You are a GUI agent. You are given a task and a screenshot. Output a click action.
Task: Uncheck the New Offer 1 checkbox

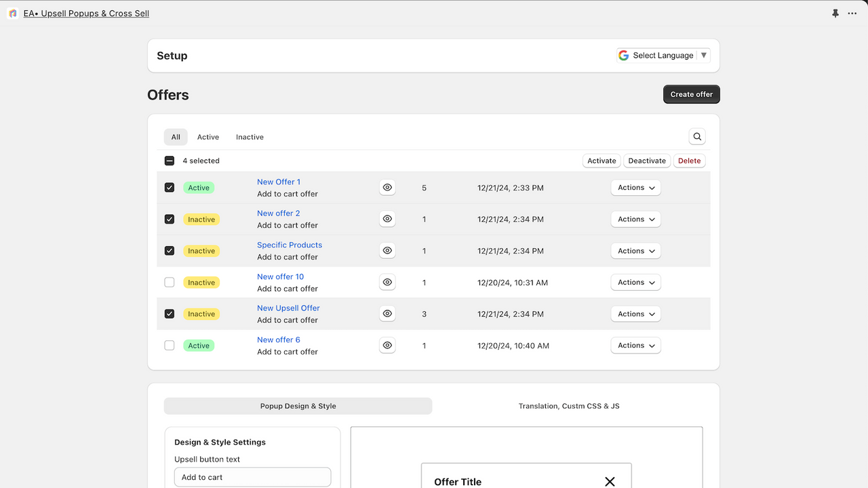point(170,188)
